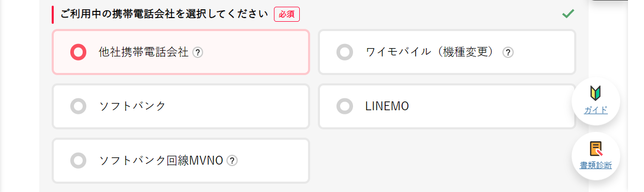This screenshot has width=644, height=192.
Task: Open the 書類診断 link
Action: pos(596,166)
